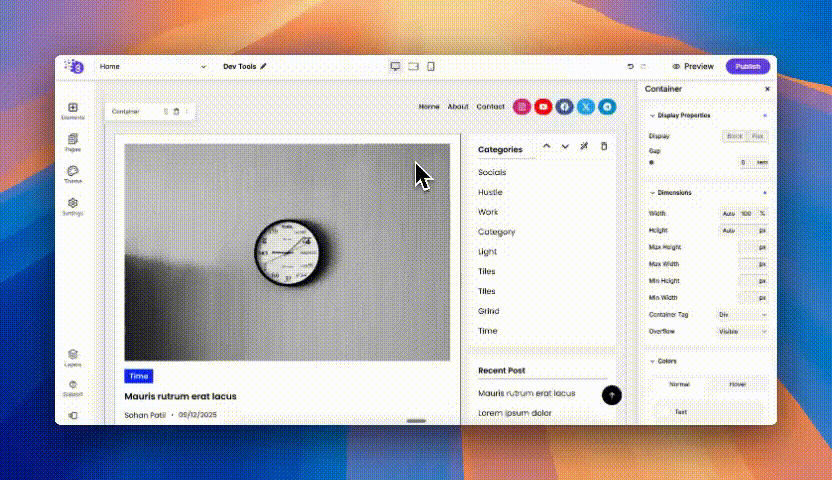The width and height of the screenshot is (832, 480).
Task: Redo the last change
Action: pos(643,66)
